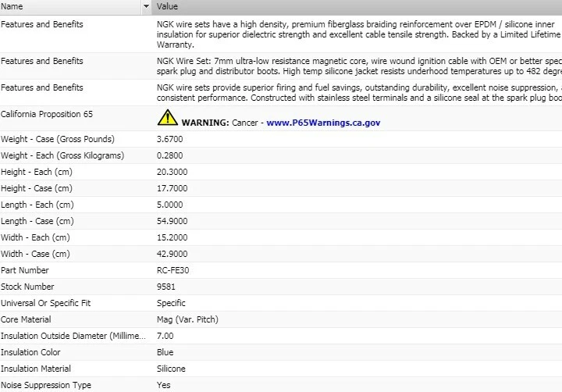Select the value 20.3000
The width and height of the screenshot is (562, 392).
[x=172, y=172]
